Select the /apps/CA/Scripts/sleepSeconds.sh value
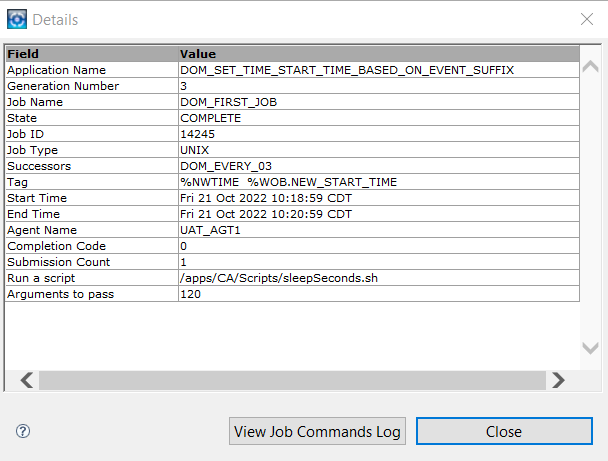This screenshot has width=608, height=461. point(379,278)
